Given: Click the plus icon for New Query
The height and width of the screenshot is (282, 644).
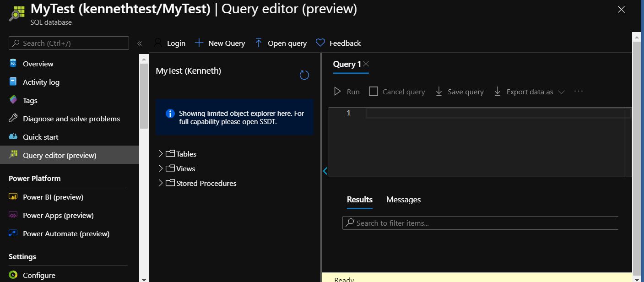Looking at the screenshot, I should click(x=199, y=43).
